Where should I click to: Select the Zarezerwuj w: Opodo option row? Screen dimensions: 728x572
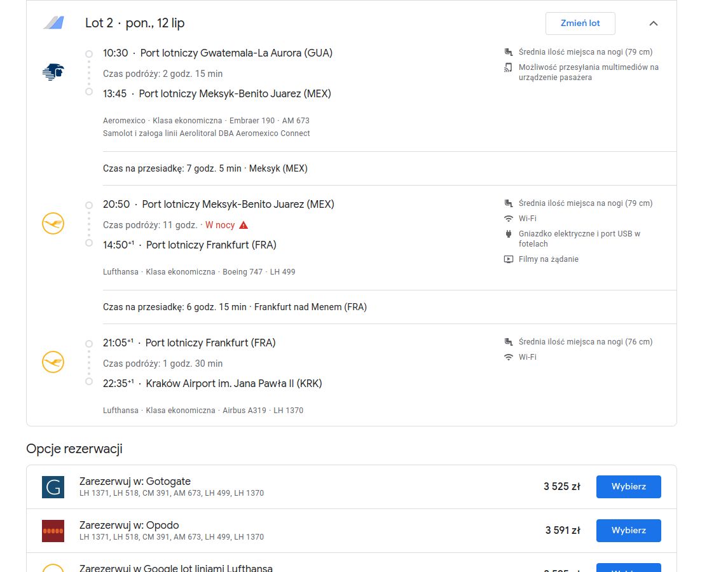(352, 531)
